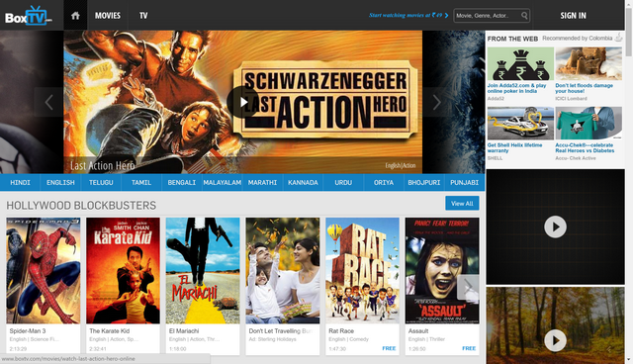
Task: Open Accu-Chek t-shirt ad image
Action: point(588,123)
